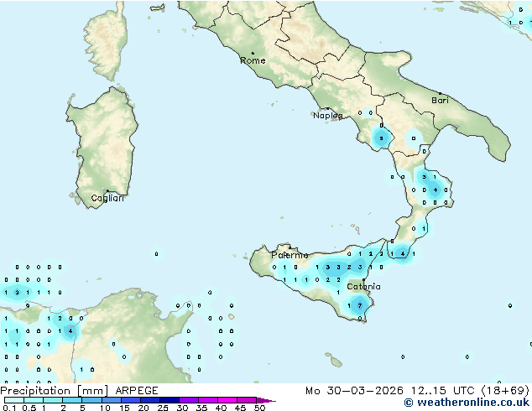
Task: Click the Naples city label
Action: (x=328, y=116)
